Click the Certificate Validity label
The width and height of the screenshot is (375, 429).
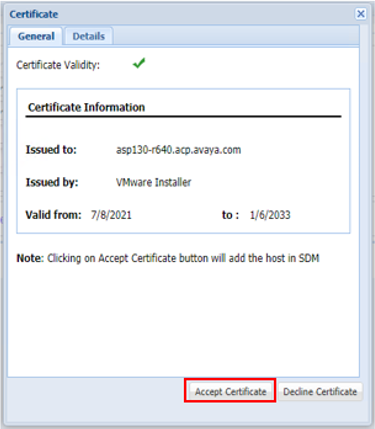tap(58, 65)
